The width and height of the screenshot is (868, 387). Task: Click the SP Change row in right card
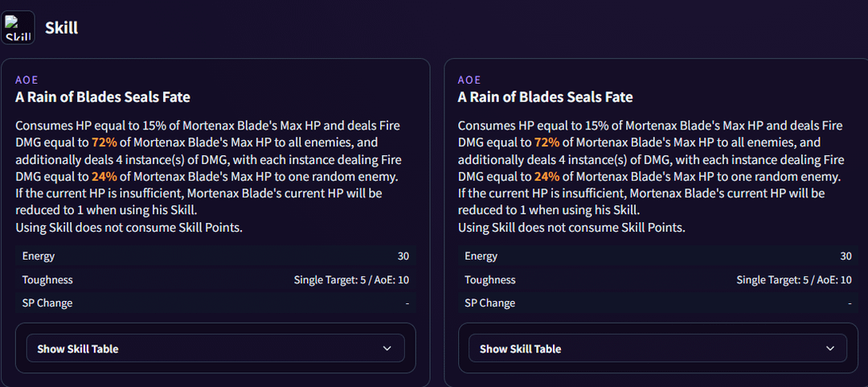click(x=657, y=303)
